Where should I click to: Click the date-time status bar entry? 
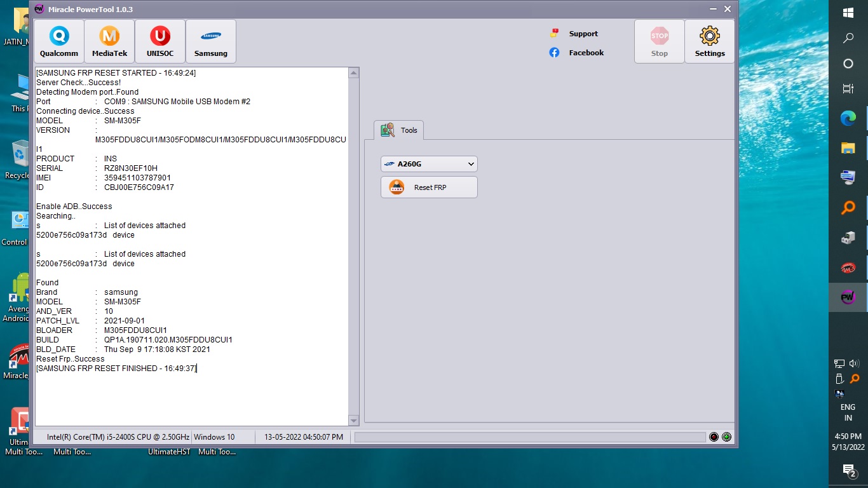[x=304, y=437]
